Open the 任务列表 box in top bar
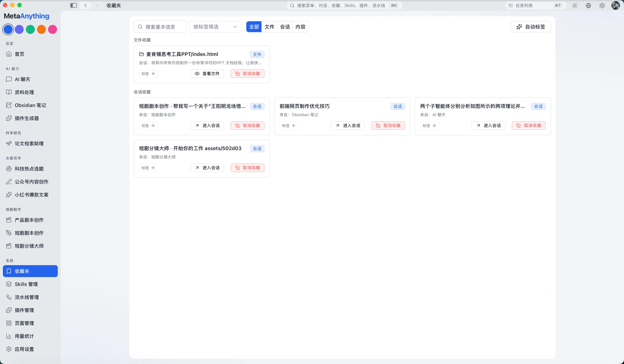The width and height of the screenshot is (624, 364). 535,5
